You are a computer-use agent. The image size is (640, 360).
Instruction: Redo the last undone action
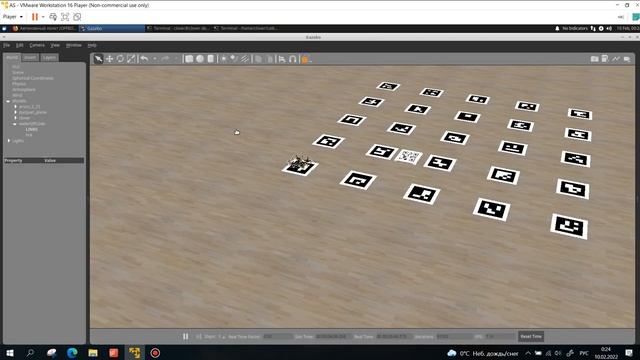(x=165, y=59)
